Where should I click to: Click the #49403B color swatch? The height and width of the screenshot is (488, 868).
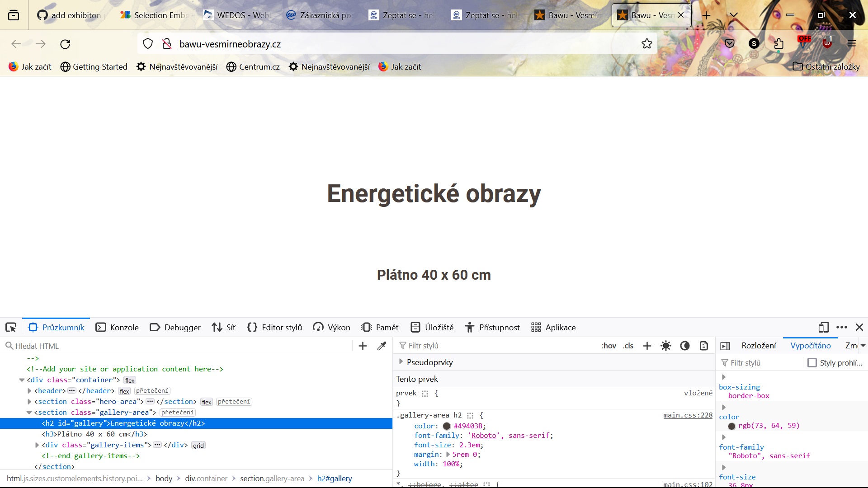[x=447, y=426]
